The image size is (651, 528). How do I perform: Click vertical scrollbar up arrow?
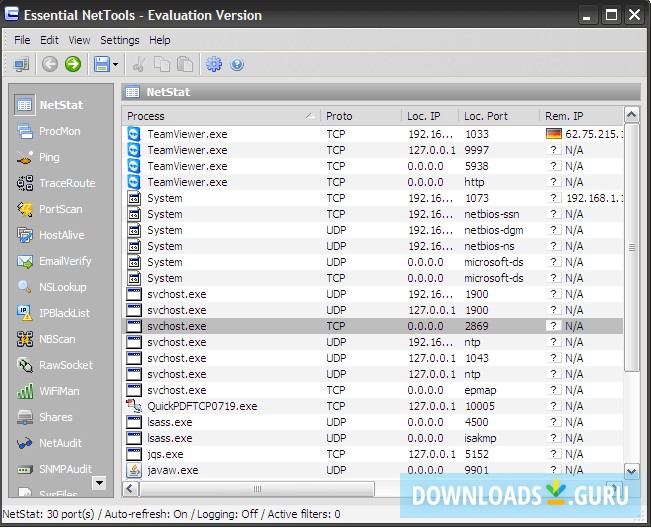(x=631, y=114)
